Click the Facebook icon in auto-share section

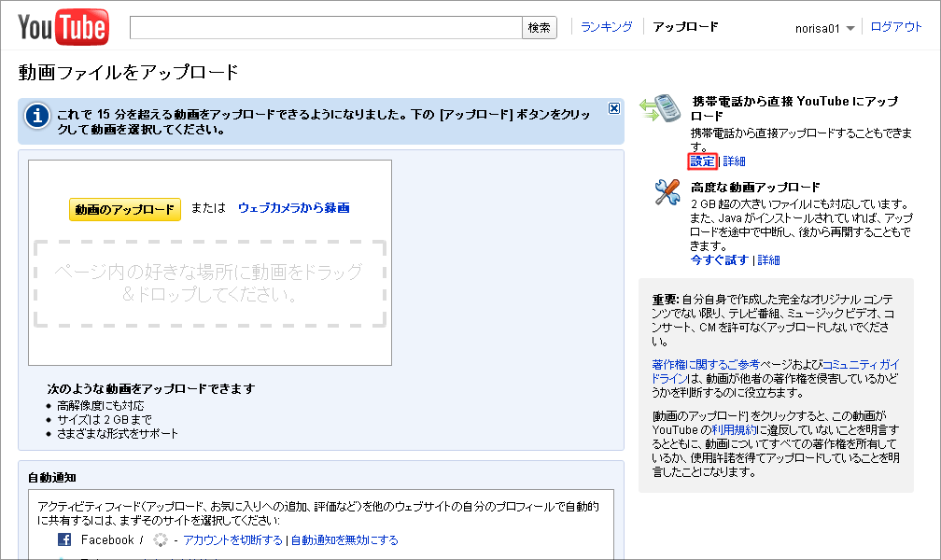coord(64,539)
